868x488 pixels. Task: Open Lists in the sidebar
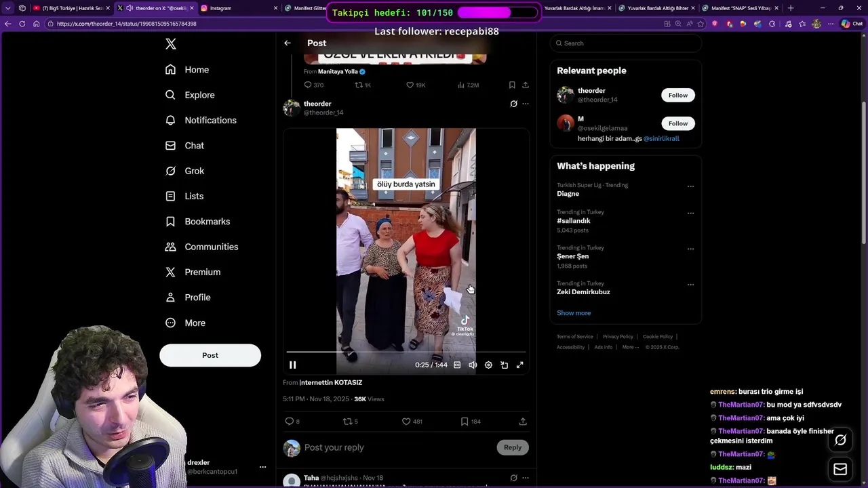pos(184,196)
